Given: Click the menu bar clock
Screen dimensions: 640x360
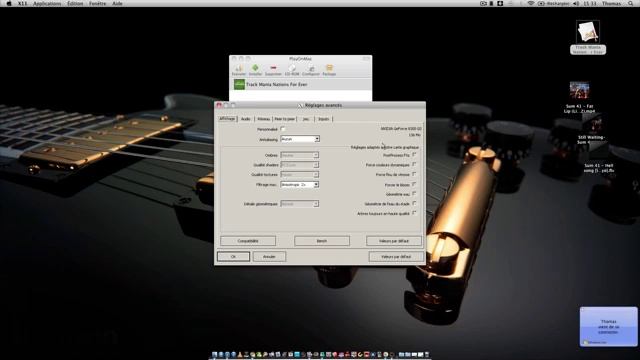Looking at the screenshot, I should pos(590,3).
